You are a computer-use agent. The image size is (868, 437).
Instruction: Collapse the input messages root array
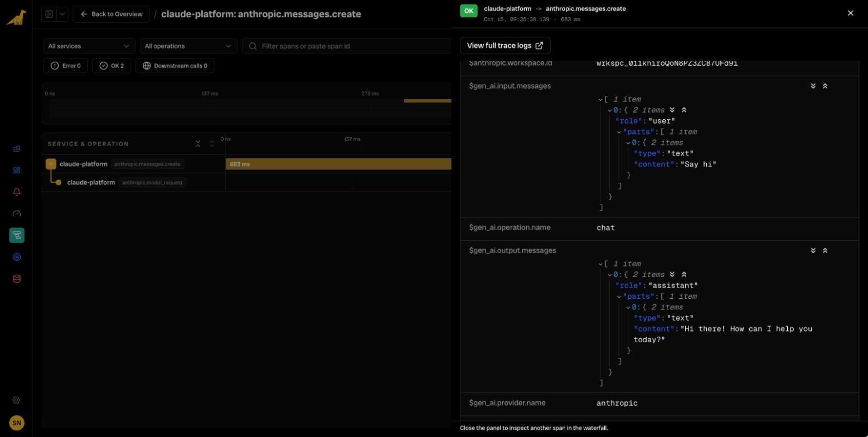[600, 99]
